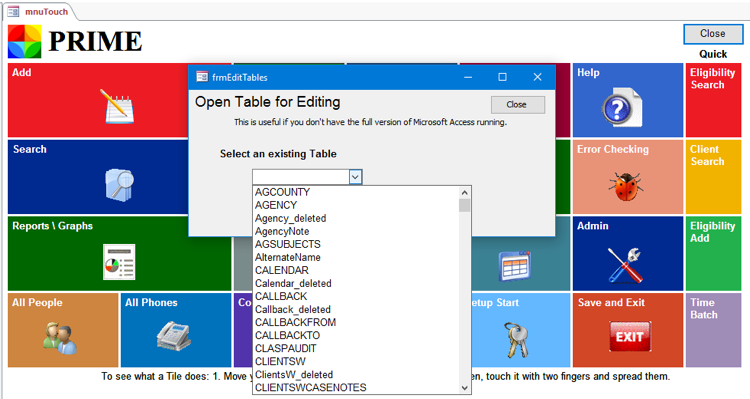Select CALLBACK from the table list
The height and width of the screenshot is (399, 750).
[356, 296]
